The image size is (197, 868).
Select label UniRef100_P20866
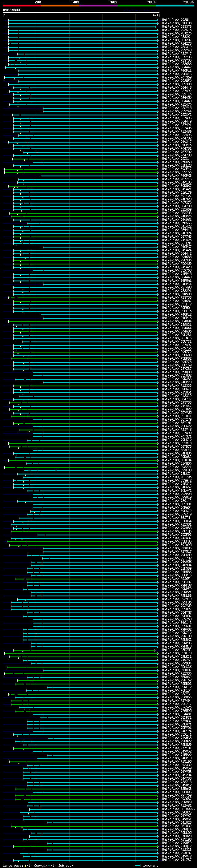(176, 697)
